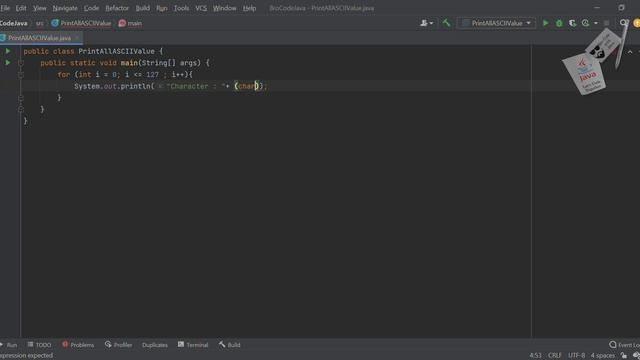This screenshot has height=360, width=640.
Task: Open the Event Log tool window
Action: (x=624, y=345)
